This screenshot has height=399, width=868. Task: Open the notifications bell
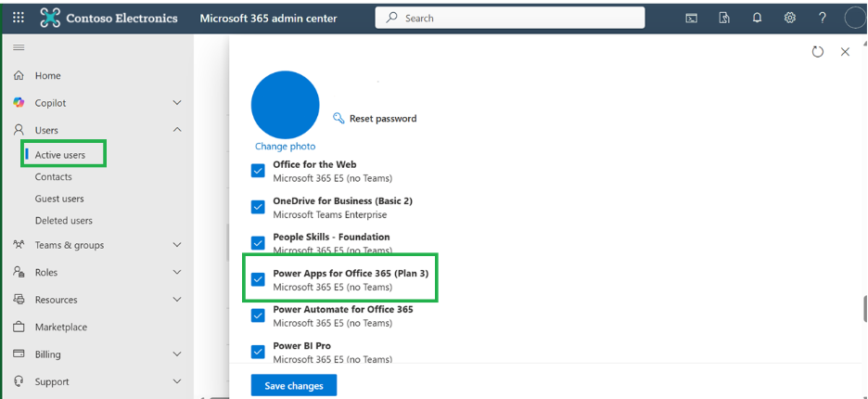757,18
